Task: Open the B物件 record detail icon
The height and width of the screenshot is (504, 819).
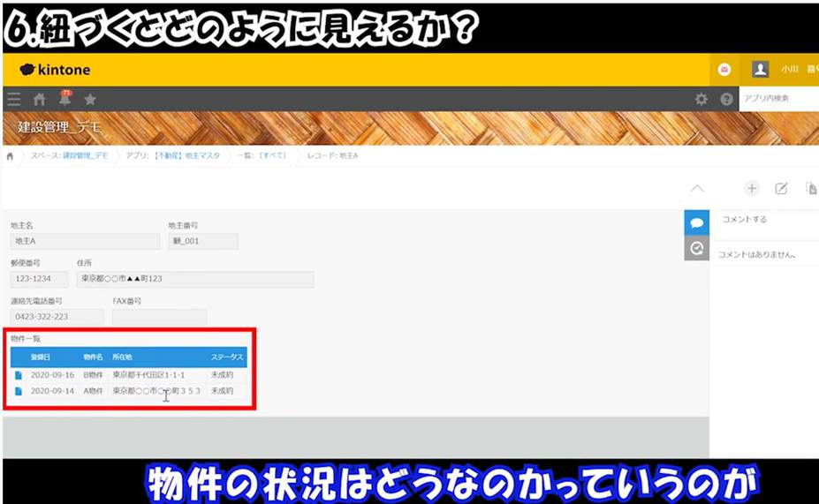Action: 19,375
